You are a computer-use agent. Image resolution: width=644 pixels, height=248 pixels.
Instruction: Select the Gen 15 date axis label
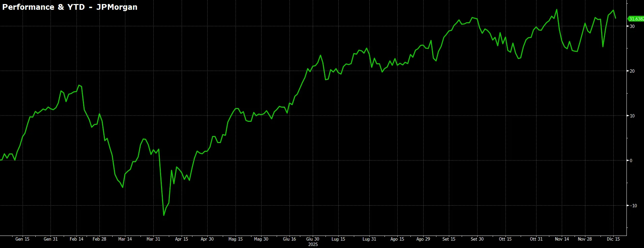pyautogui.click(x=23, y=239)
